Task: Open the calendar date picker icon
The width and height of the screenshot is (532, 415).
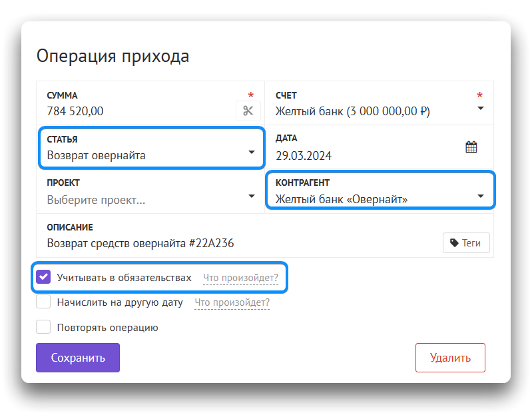Action: pyautogui.click(x=471, y=147)
